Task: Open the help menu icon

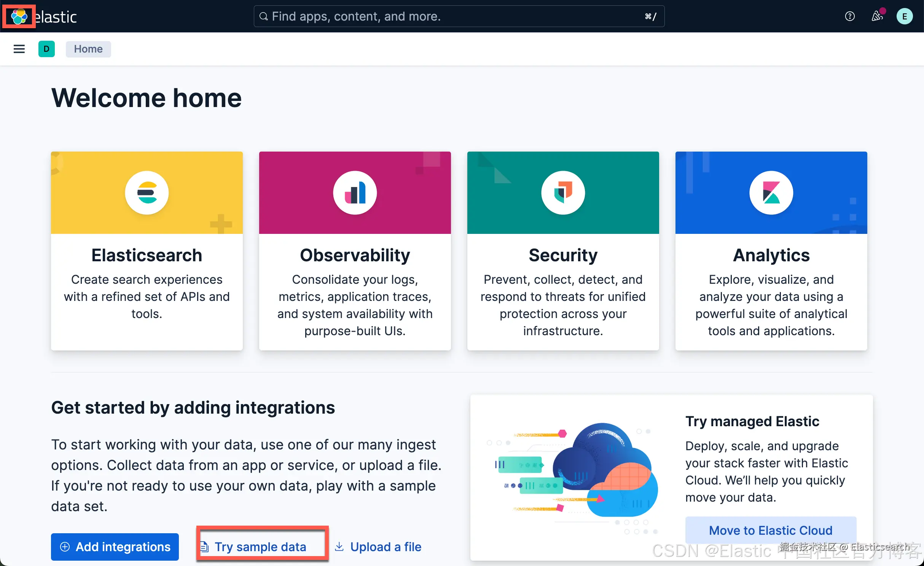Action: [849, 16]
